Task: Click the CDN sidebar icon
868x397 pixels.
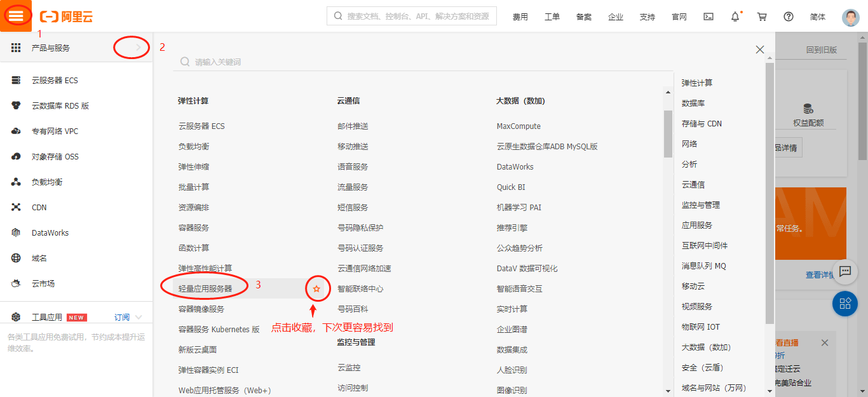Action: pyautogui.click(x=17, y=207)
